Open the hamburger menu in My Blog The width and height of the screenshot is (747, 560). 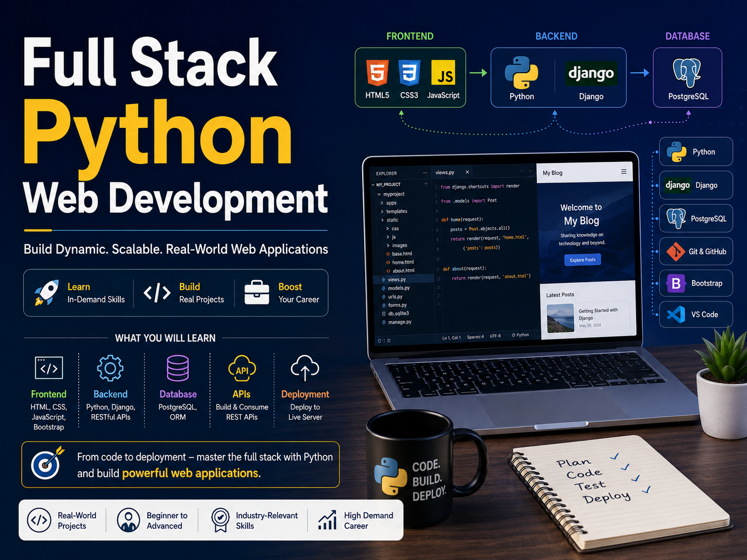click(624, 172)
